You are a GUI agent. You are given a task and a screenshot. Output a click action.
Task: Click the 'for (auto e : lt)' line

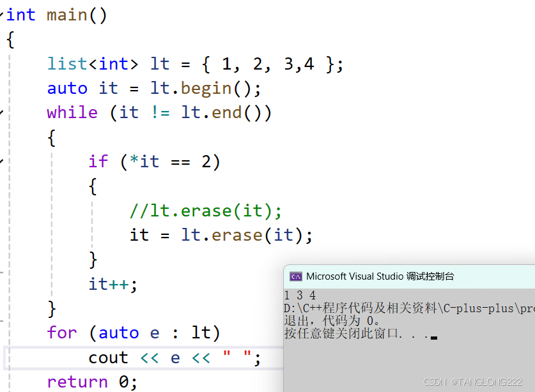click(134, 333)
